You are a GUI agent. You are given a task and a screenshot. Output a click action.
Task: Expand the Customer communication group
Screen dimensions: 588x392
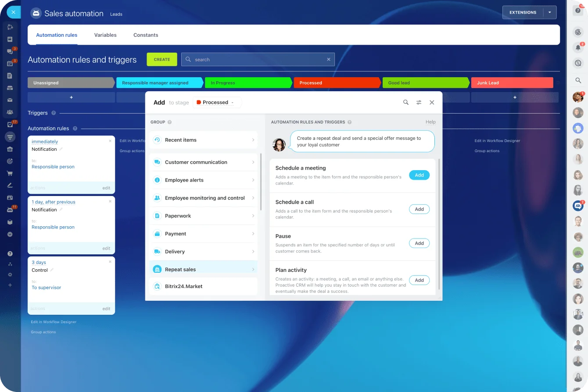203,162
